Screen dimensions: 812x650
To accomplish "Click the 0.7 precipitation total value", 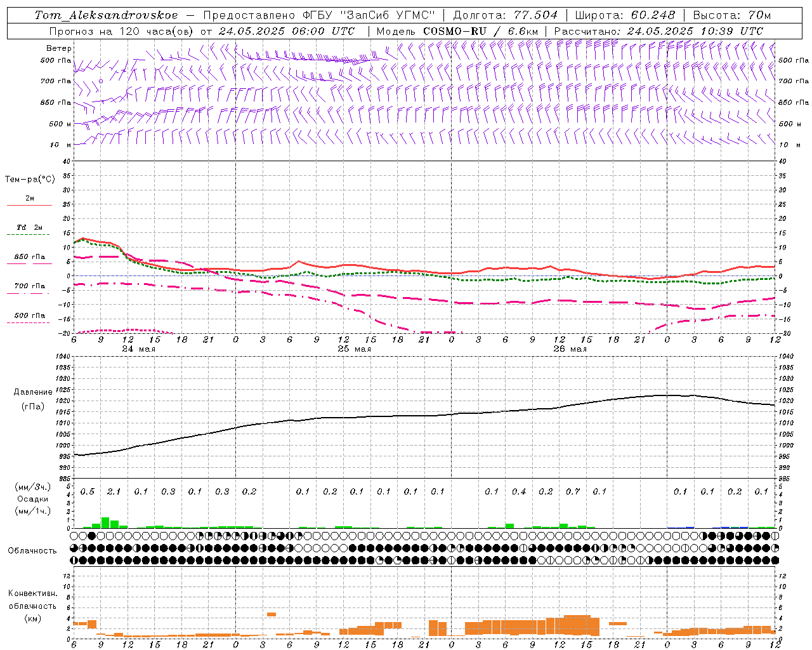I will [x=573, y=492].
